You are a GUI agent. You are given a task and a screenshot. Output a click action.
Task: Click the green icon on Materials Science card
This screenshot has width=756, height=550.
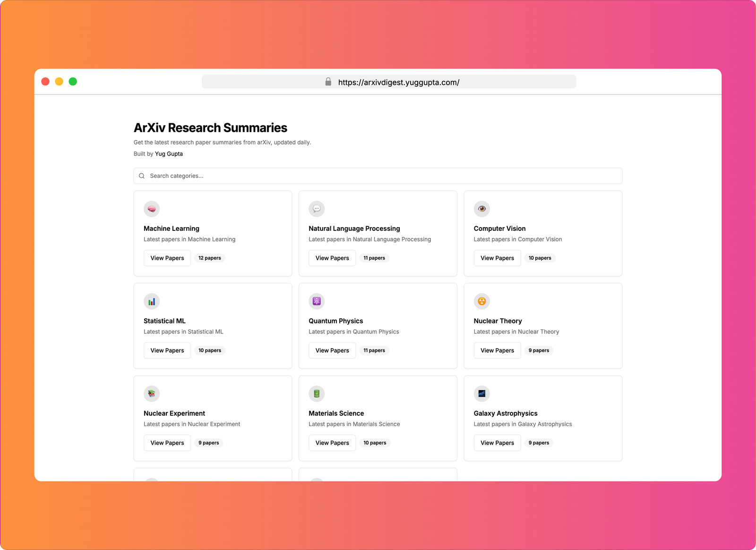tap(317, 393)
